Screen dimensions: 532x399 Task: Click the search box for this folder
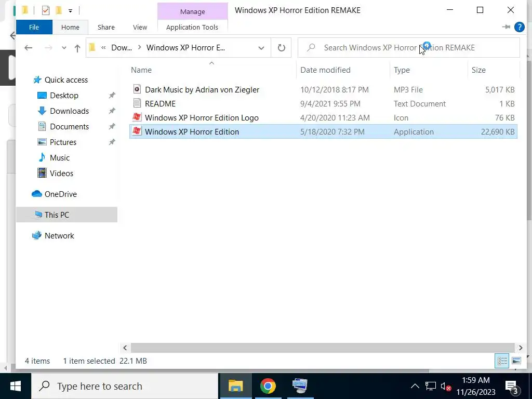(x=409, y=47)
